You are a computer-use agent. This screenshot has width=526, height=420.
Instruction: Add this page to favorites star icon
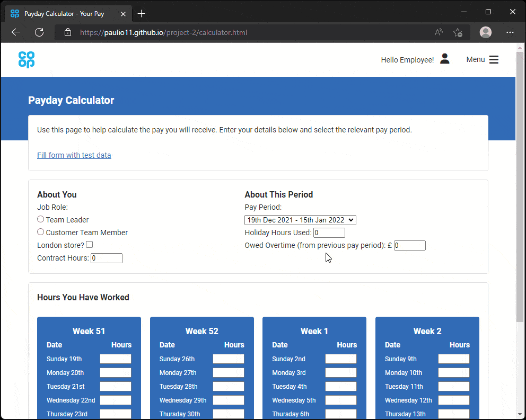458,32
